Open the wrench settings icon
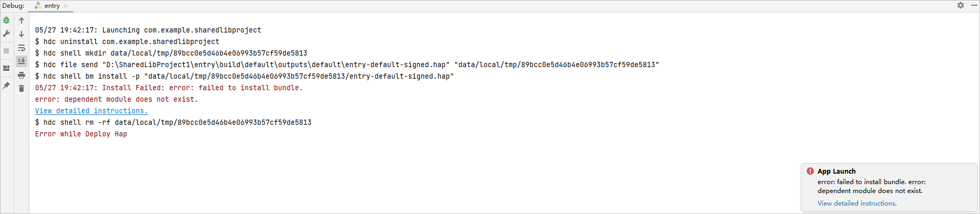Image resolution: width=980 pixels, height=214 pixels. click(x=6, y=34)
